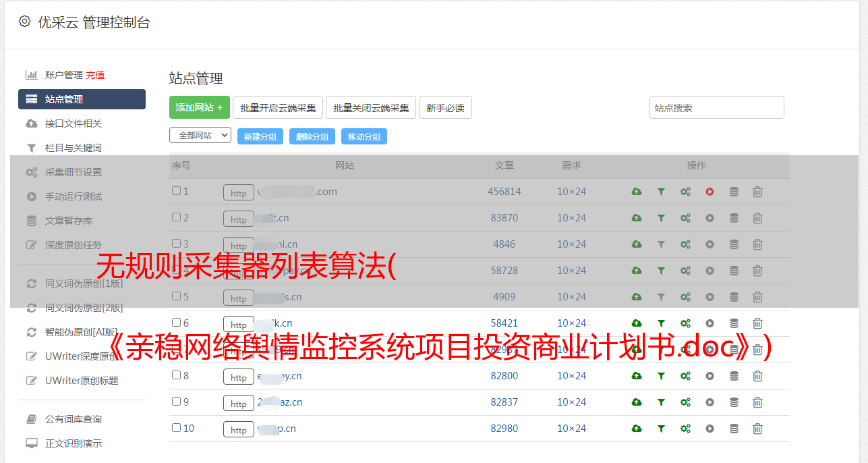Toggle the http protocol button in row 2
Image resolution: width=868 pixels, height=463 pixels.
[x=239, y=219]
